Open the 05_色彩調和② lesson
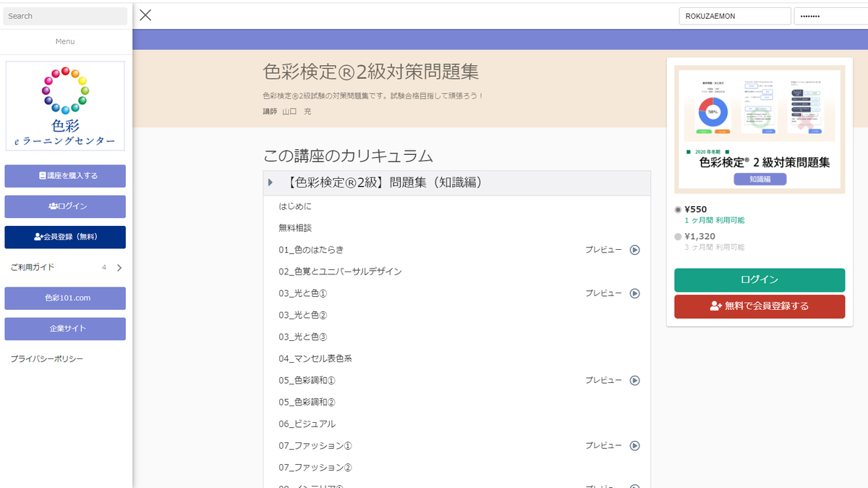This screenshot has width=868, height=488. (x=307, y=402)
